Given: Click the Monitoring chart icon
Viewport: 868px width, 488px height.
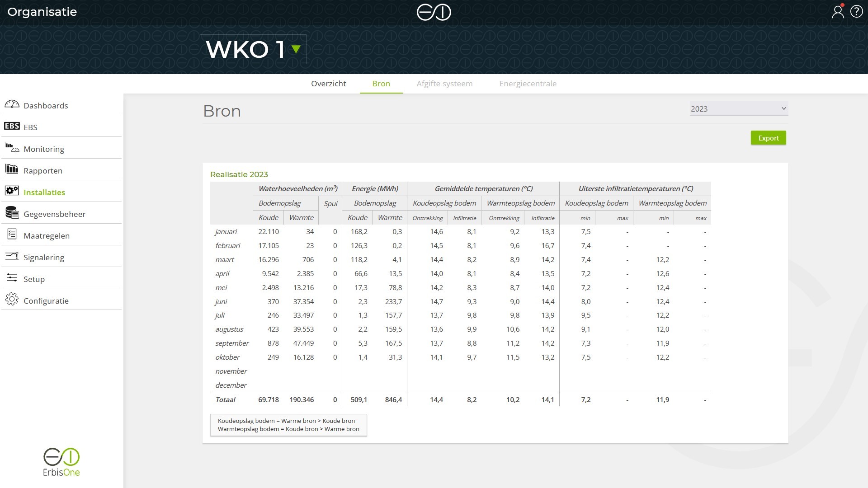Looking at the screenshot, I should 12,148.
